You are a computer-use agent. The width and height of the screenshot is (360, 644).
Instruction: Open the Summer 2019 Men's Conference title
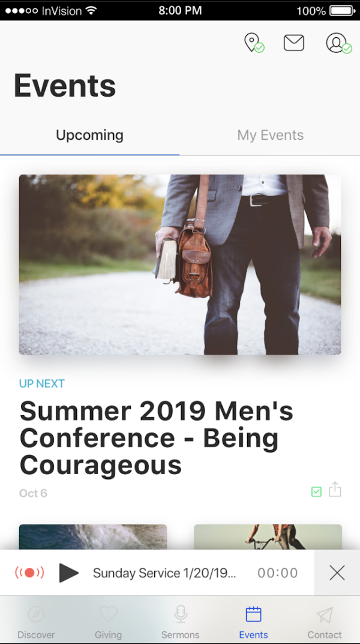tap(157, 438)
